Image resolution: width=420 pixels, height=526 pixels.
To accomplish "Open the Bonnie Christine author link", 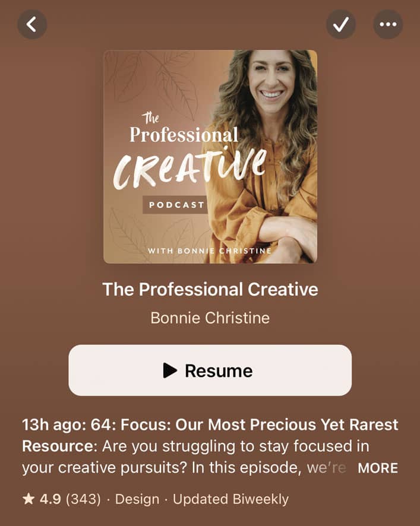I will tap(210, 318).
